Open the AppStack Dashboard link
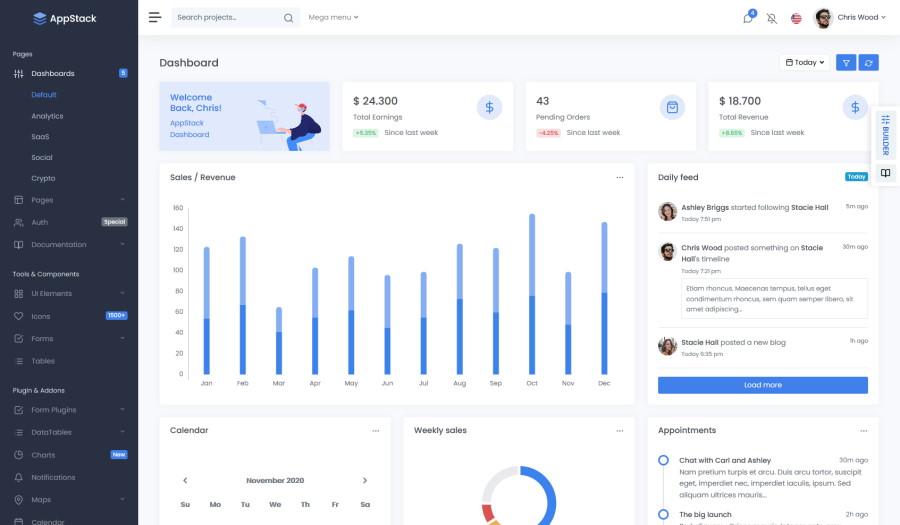 (x=189, y=128)
